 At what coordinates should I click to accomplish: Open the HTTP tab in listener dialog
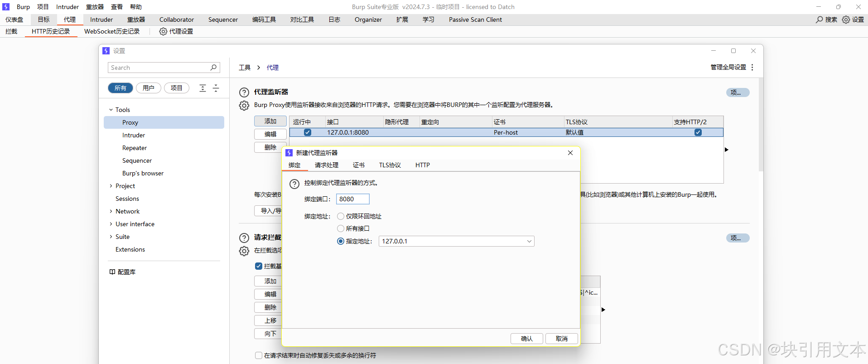click(x=423, y=165)
